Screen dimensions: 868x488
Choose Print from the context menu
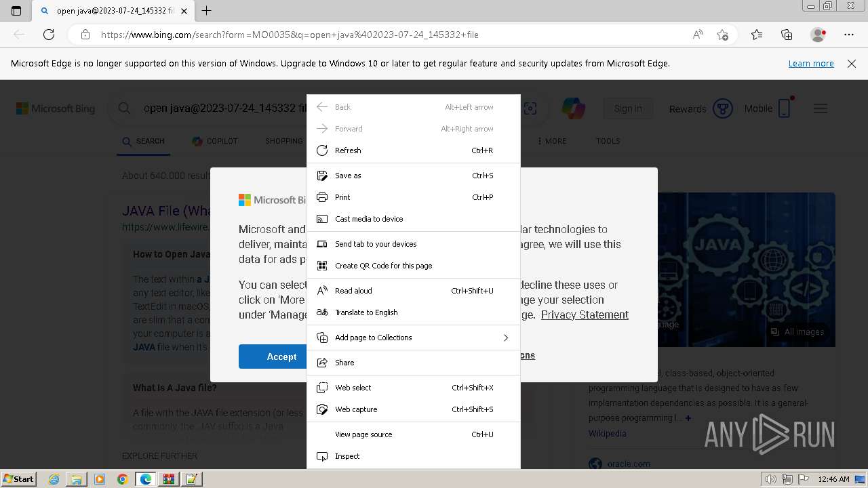coord(414,197)
